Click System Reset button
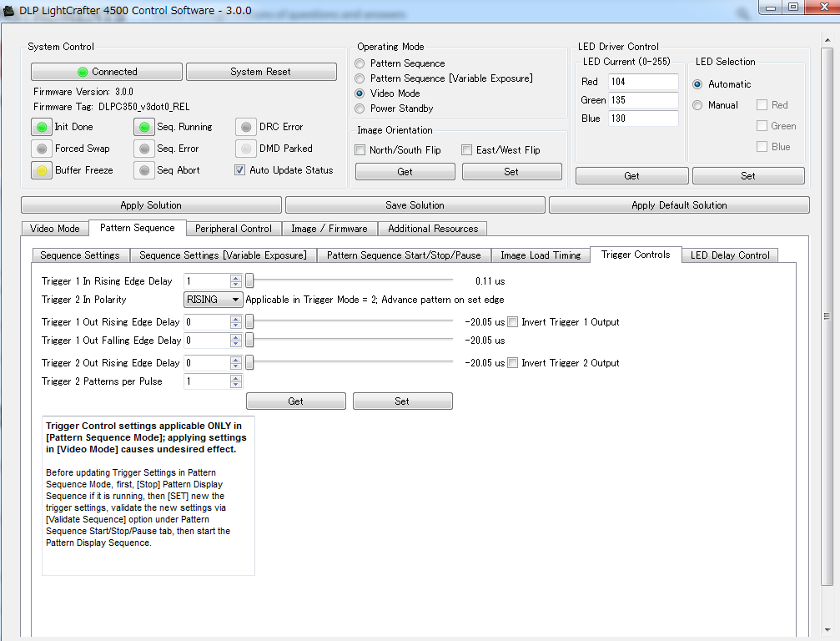The height and width of the screenshot is (641, 840). [261, 72]
